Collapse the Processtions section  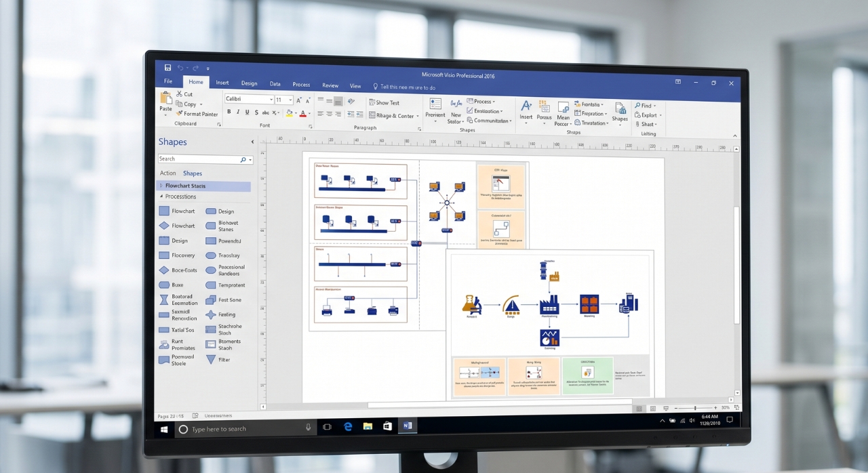[161, 197]
